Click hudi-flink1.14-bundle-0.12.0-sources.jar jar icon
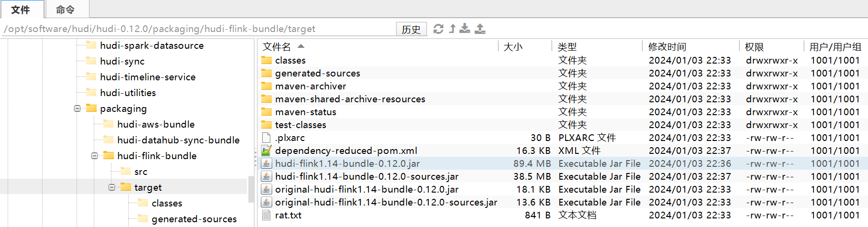The image size is (868, 227). point(267,176)
